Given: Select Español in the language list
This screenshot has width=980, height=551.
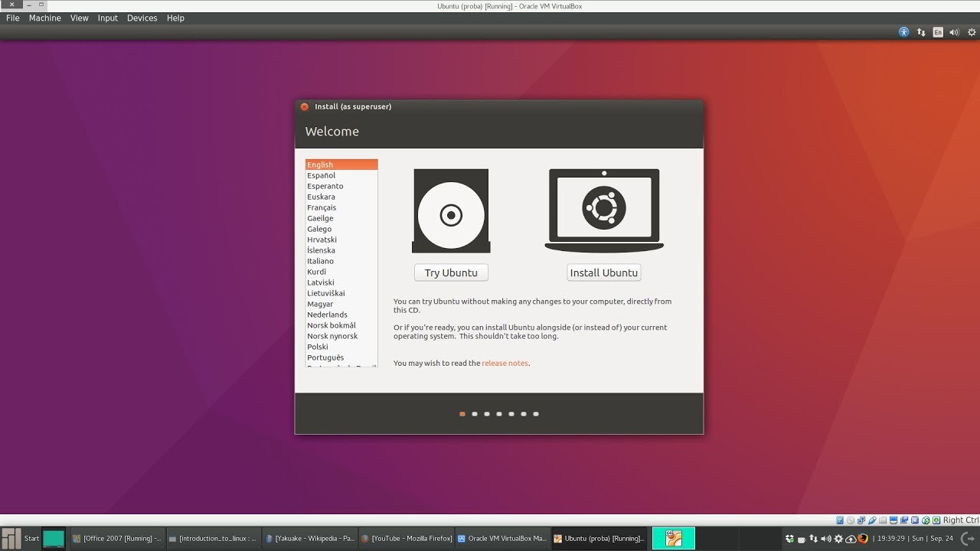Looking at the screenshot, I should [x=341, y=175].
